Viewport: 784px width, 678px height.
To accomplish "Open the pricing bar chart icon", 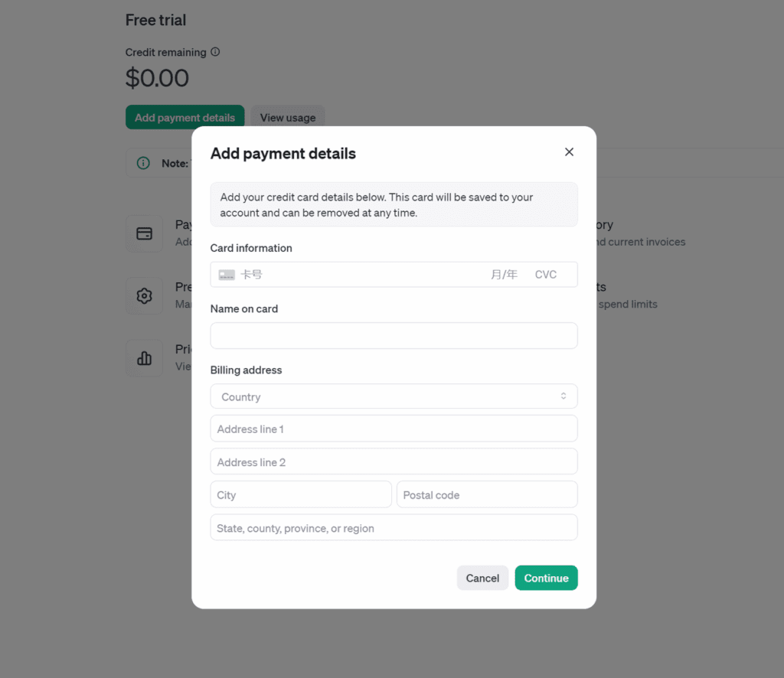I will pyautogui.click(x=145, y=358).
